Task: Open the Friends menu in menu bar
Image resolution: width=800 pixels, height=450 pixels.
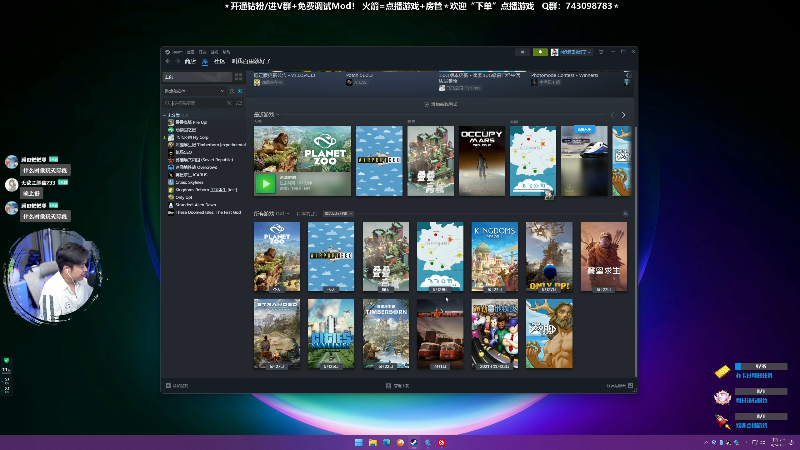Action: 203,52
